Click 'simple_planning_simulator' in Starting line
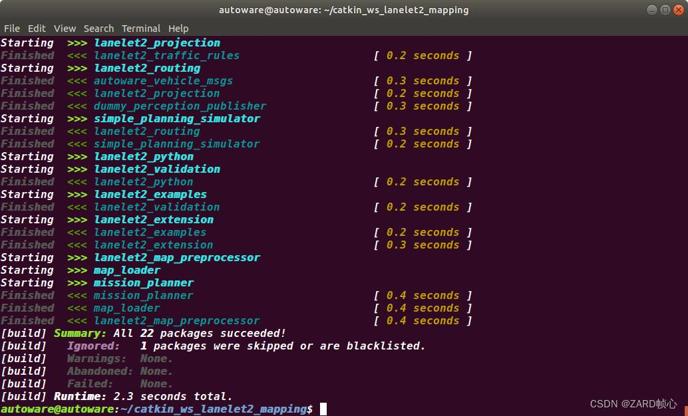This screenshot has width=688, height=416. (177, 119)
